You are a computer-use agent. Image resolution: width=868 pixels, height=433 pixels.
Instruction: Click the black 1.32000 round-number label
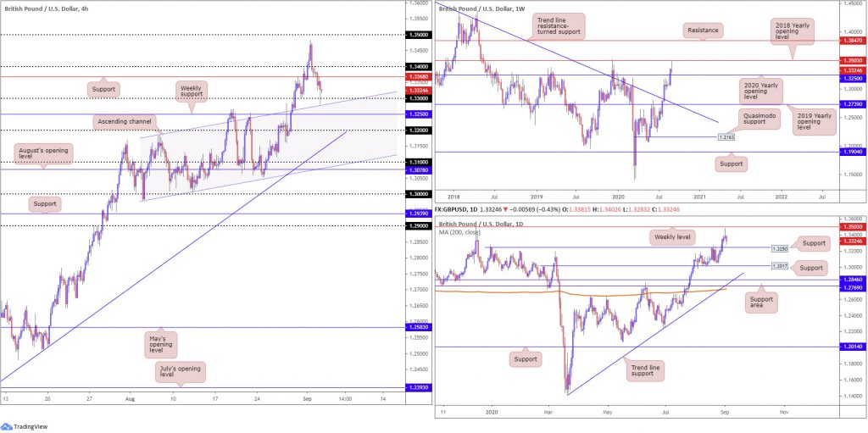coord(417,130)
